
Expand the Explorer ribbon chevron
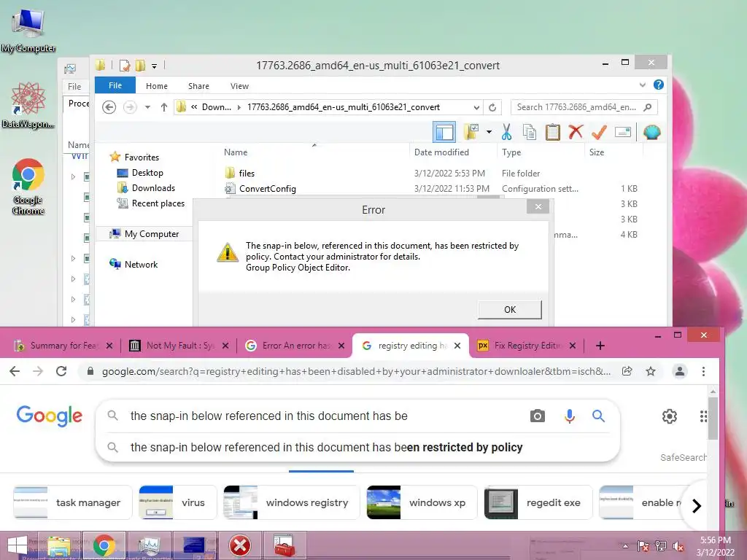click(x=642, y=85)
